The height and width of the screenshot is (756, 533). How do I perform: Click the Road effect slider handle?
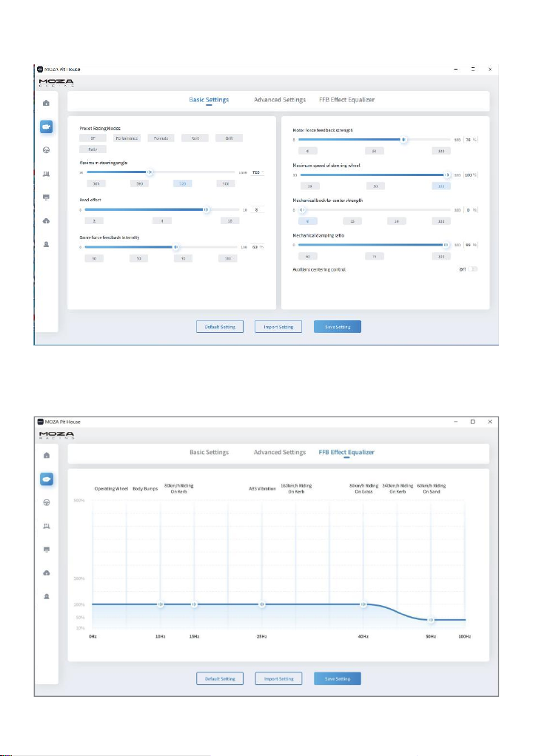pyautogui.click(x=206, y=210)
